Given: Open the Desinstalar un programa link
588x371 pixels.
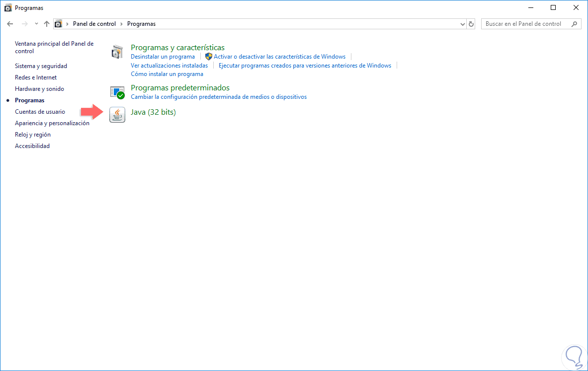Looking at the screenshot, I should click(x=163, y=56).
